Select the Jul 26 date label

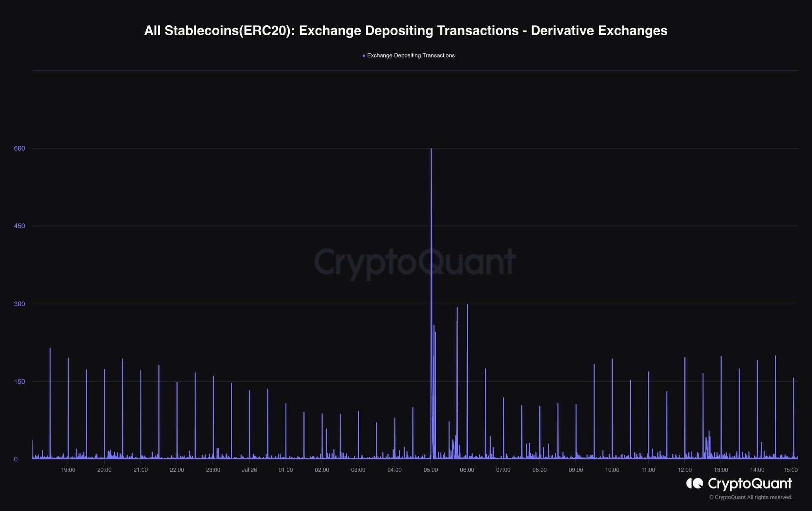tap(249, 470)
